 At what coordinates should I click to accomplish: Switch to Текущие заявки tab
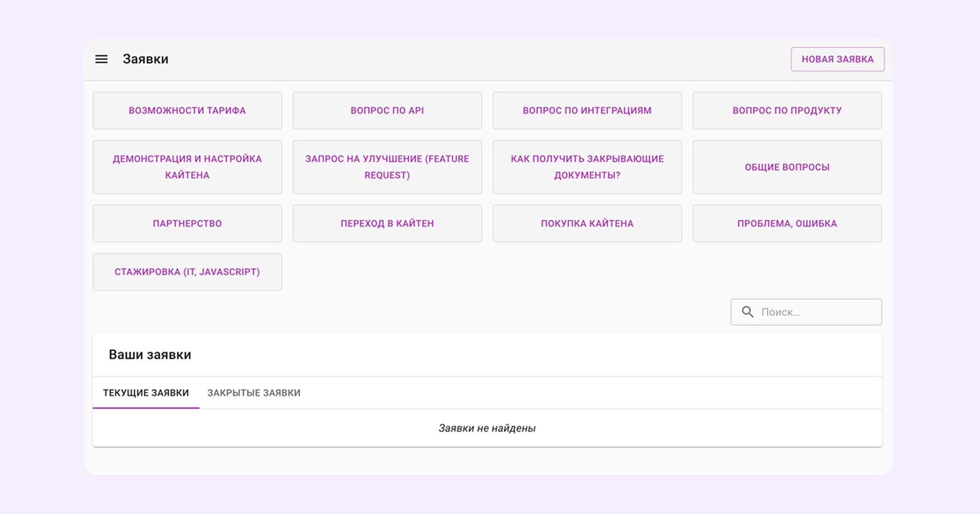pyautogui.click(x=146, y=393)
